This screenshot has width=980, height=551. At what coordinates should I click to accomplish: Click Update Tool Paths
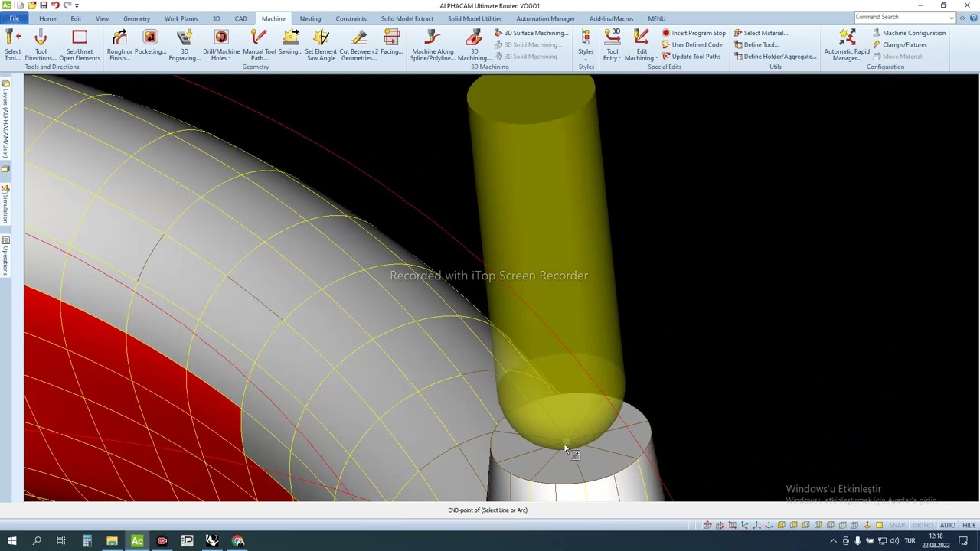[x=691, y=56]
